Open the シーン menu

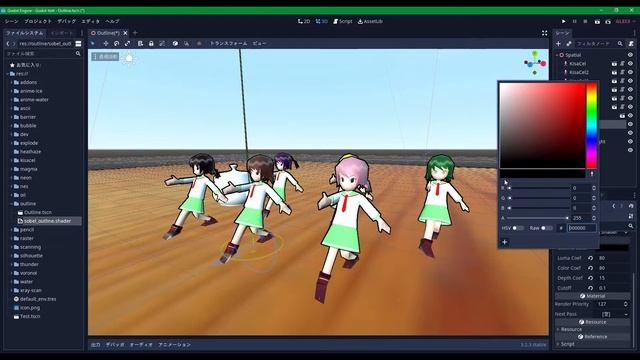click(12, 21)
